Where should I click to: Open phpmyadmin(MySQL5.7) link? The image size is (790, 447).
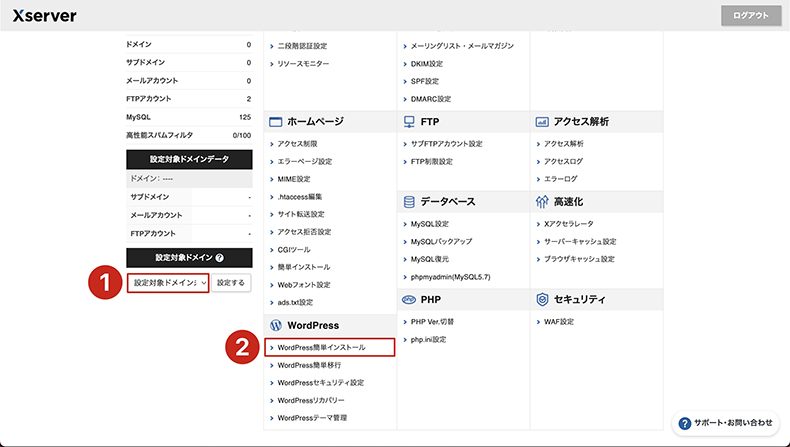[450, 277]
